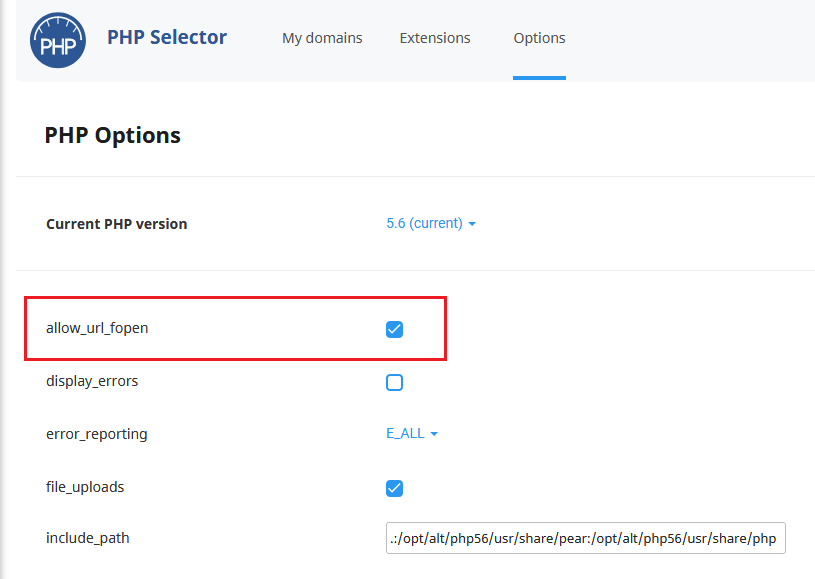Click the file_uploads option label
Screen dimensions: 815x579
(x=85, y=488)
